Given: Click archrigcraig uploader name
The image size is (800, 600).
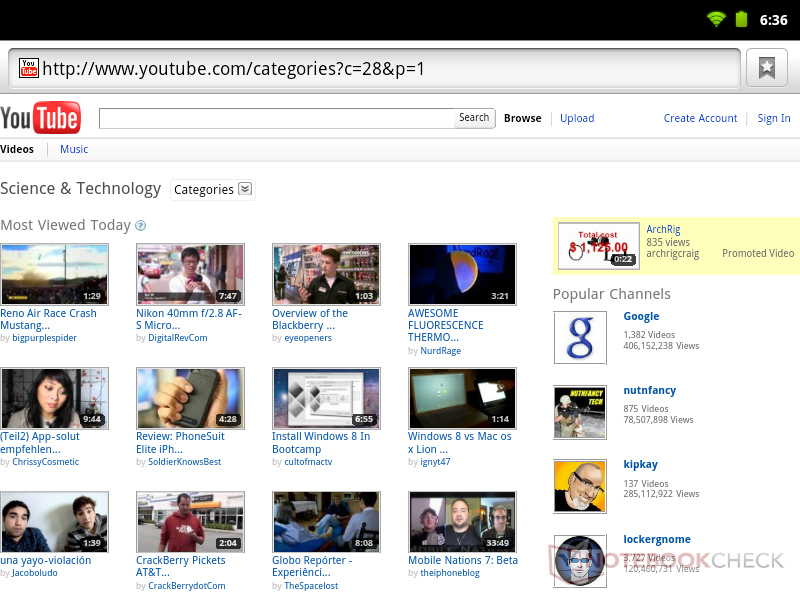Looking at the screenshot, I should pos(672,254).
